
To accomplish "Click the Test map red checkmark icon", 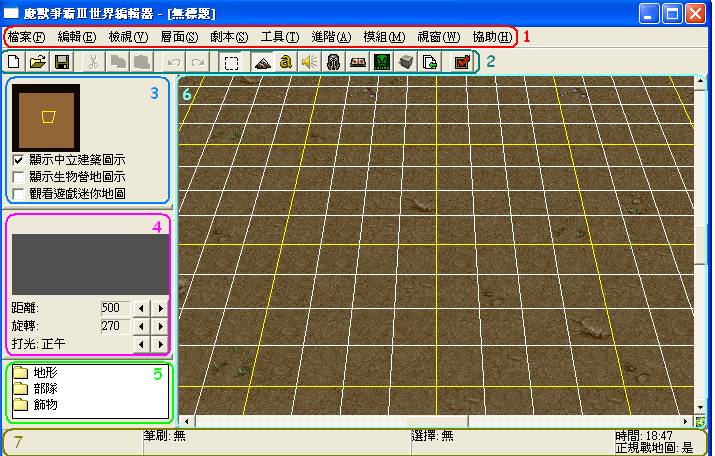I will click(x=462, y=62).
